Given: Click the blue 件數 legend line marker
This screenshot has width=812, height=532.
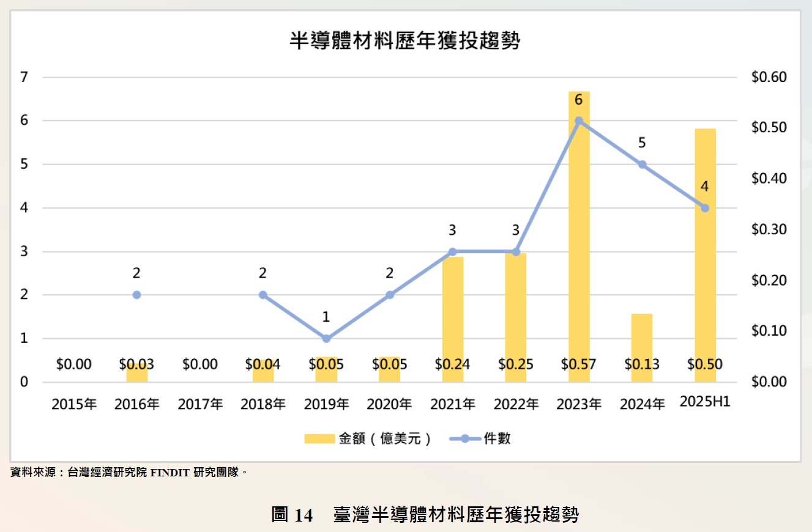Looking at the screenshot, I should click(464, 439).
